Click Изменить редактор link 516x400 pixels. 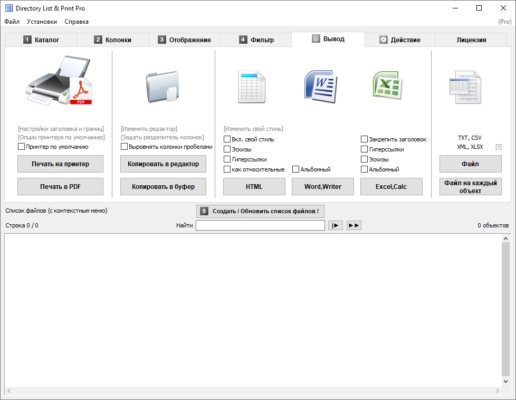tap(149, 129)
